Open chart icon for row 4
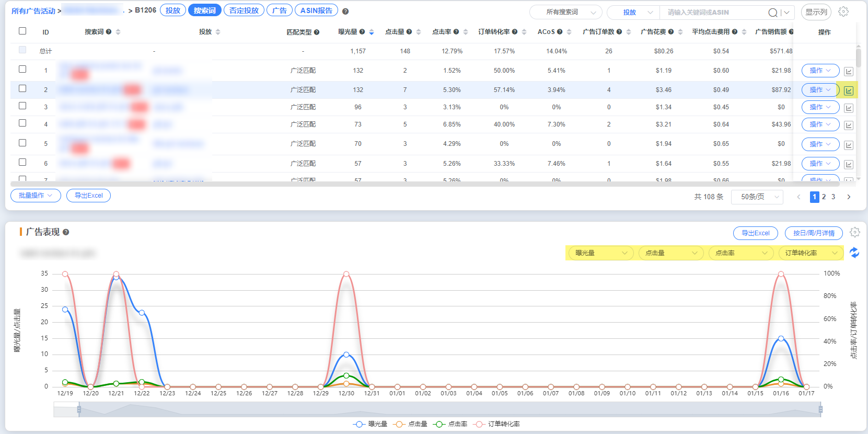868x434 pixels. coord(849,125)
